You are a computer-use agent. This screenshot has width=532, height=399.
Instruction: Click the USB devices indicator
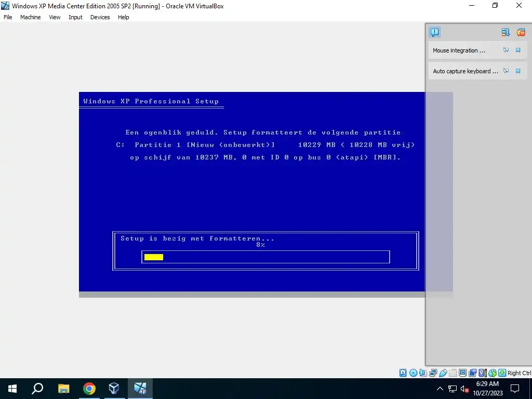443,373
